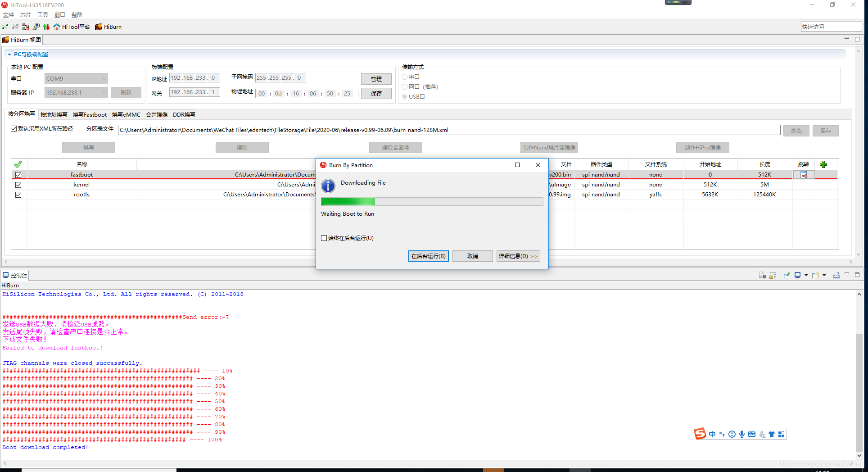Toggle the fastboot partition checkbox

pos(18,175)
